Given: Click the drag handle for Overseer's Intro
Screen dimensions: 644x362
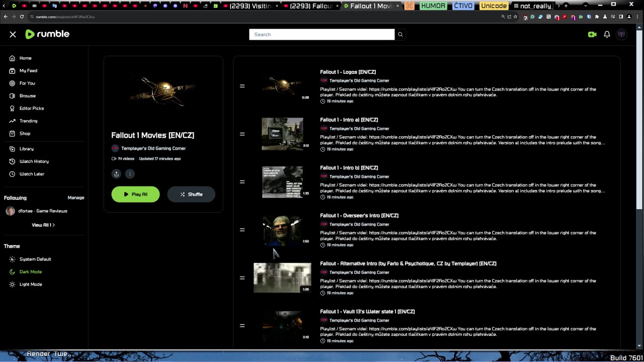Looking at the screenshot, I should tap(242, 230).
